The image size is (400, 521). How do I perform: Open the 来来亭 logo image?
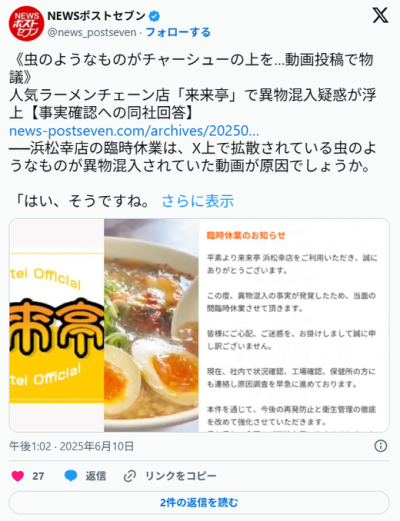(x=57, y=325)
